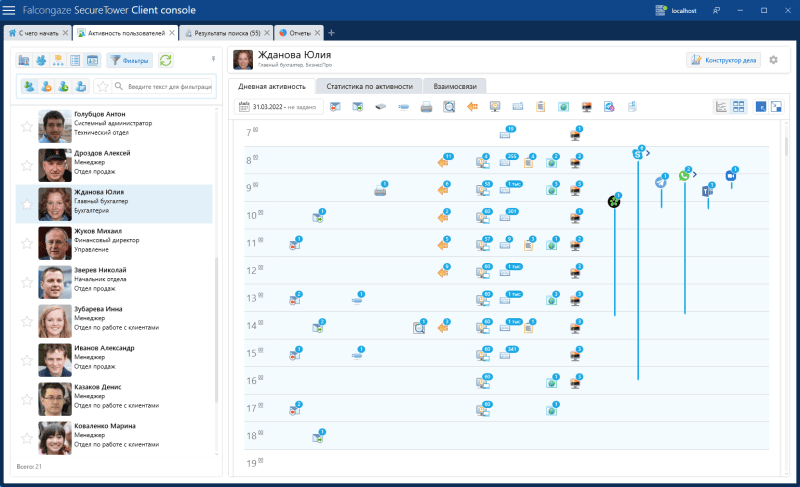The image size is (800, 487).
Task: Expand the WhatsApp group chevron
Action: click(695, 174)
